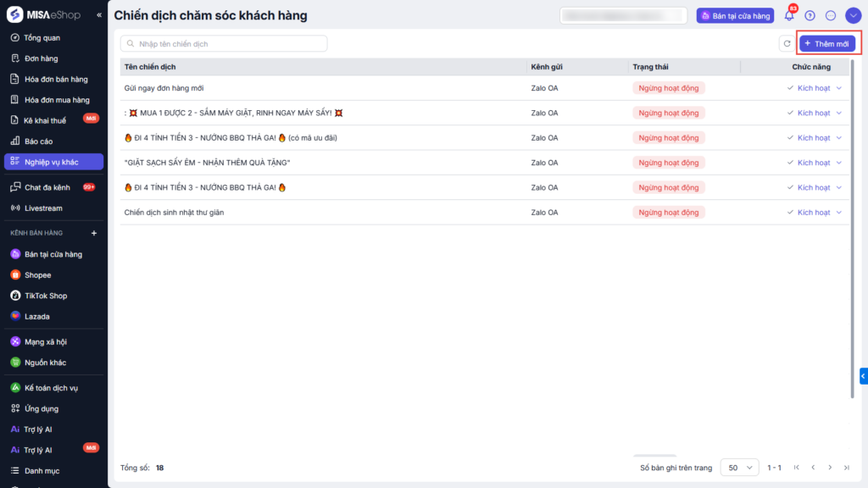Go to last page

(x=847, y=468)
